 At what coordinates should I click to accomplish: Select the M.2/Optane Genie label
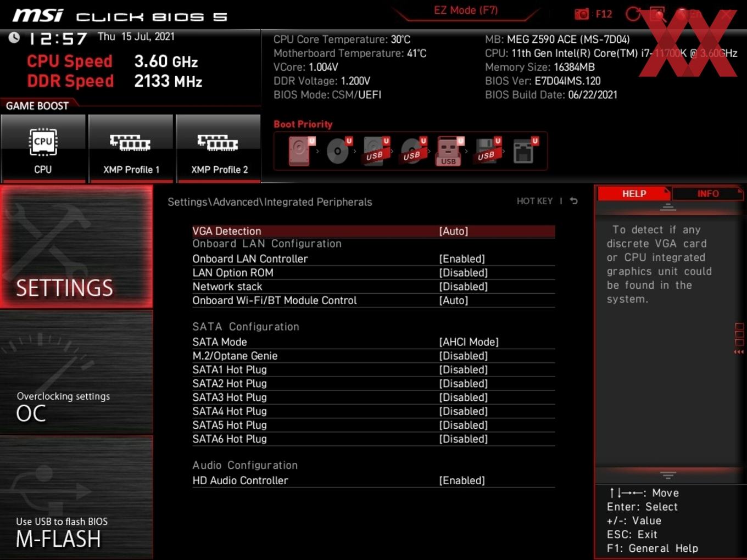(x=235, y=356)
